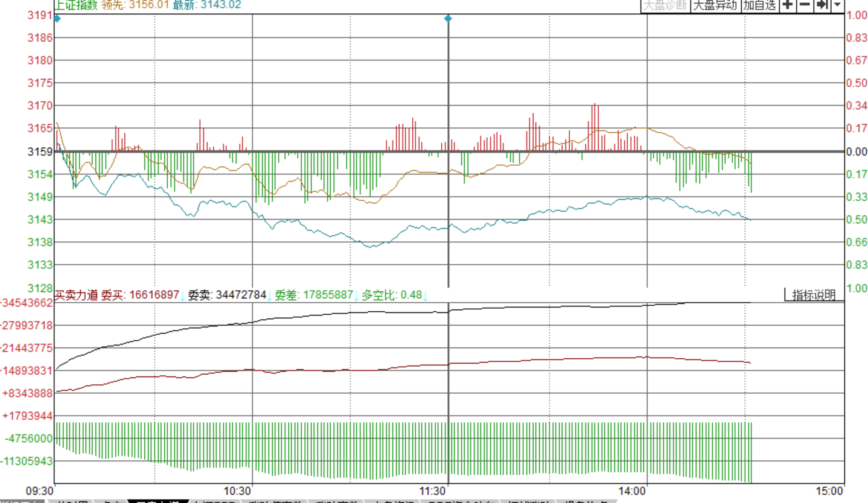This screenshot has height=503, width=868.
Task: Click the 加自选 button
Action: point(760,5)
